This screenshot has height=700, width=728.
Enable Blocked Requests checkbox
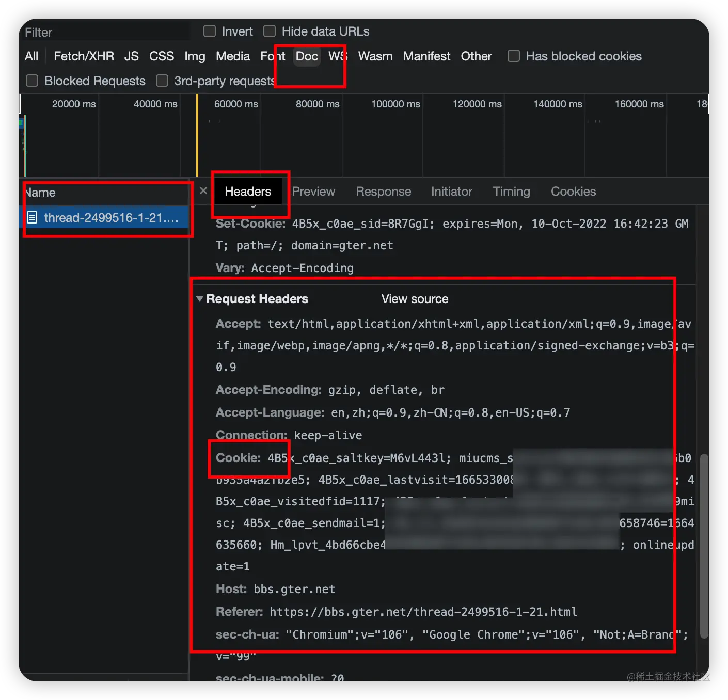click(32, 81)
